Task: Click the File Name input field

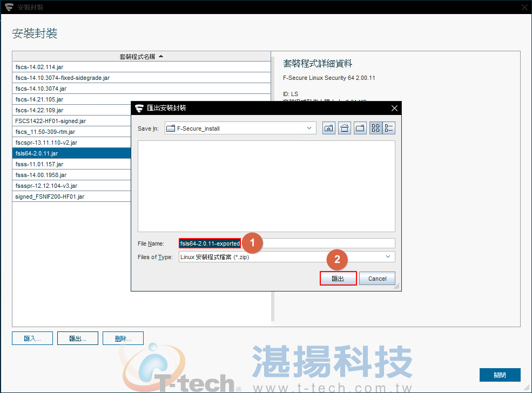Action: point(287,243)
